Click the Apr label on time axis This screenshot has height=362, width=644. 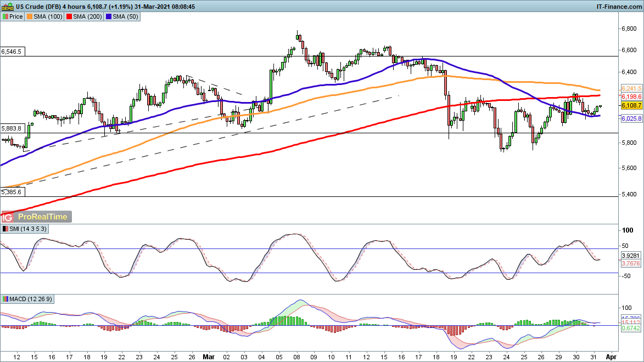(610, 355)
